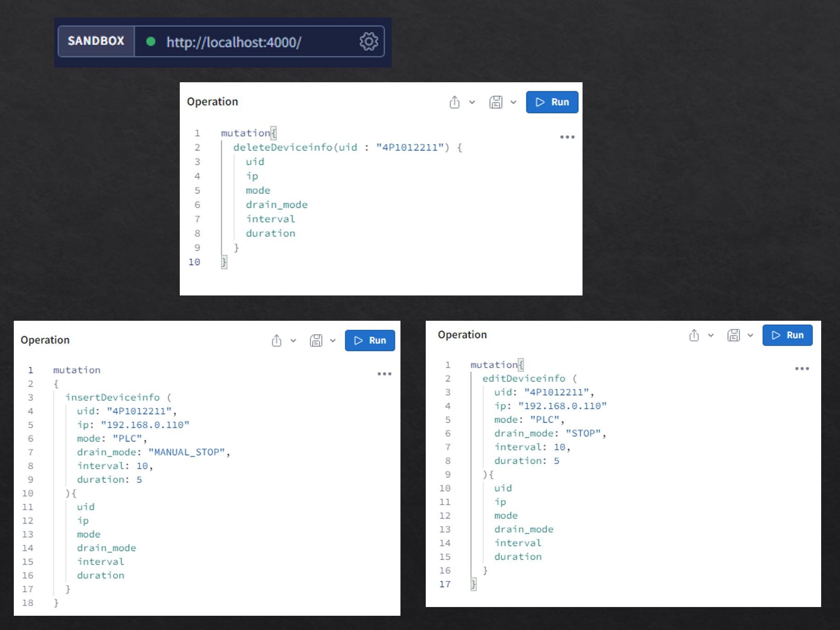
Task: Expand save dropdown arrow in insertDeviceinfo panel
Action: (333, 341)
